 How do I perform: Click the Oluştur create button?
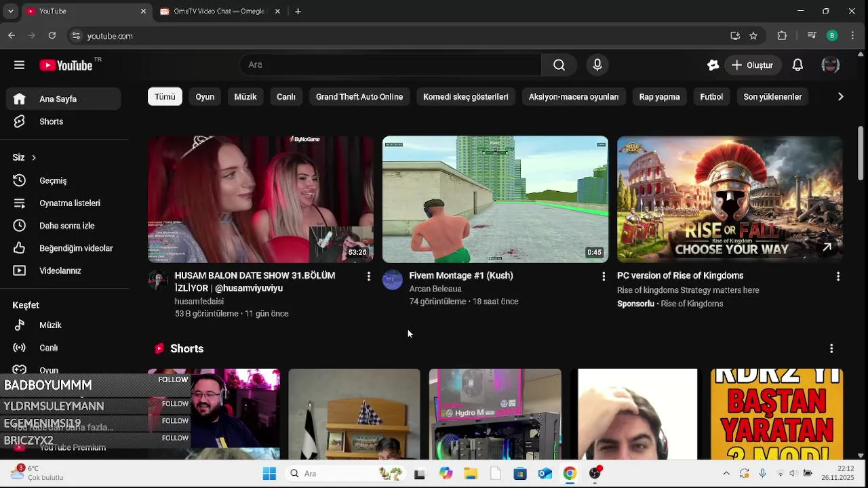[753, 65]
